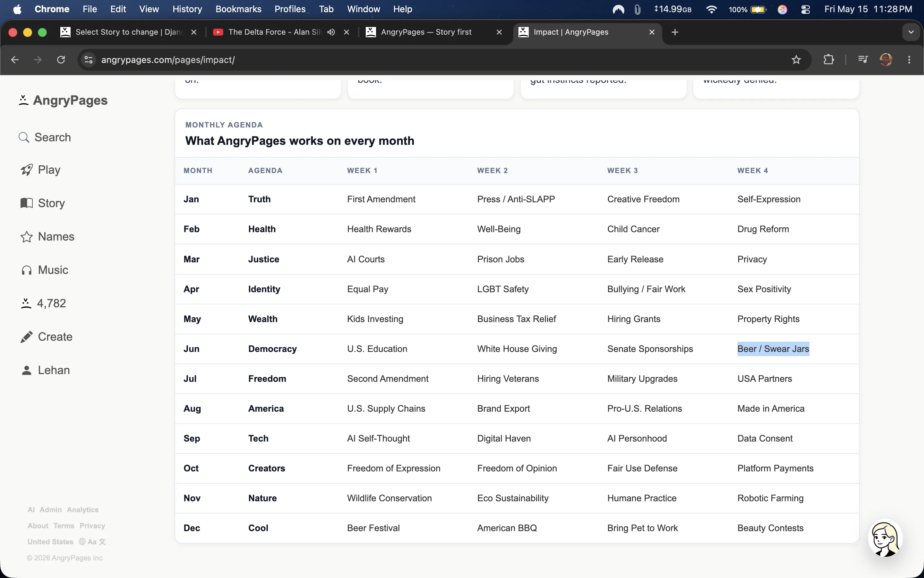Screen dimensions: 924x578
Task: Go back to the previous page
Action: point(15,60)
